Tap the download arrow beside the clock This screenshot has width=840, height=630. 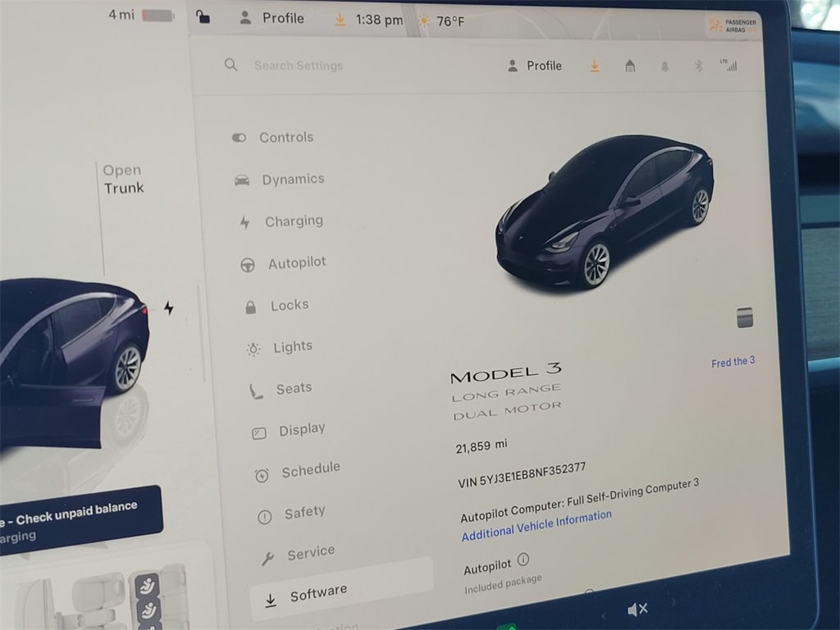pos(340,20)
